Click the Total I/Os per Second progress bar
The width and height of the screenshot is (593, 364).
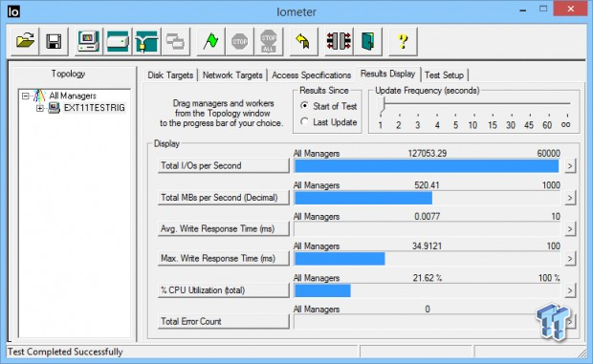tap(427, 166)
